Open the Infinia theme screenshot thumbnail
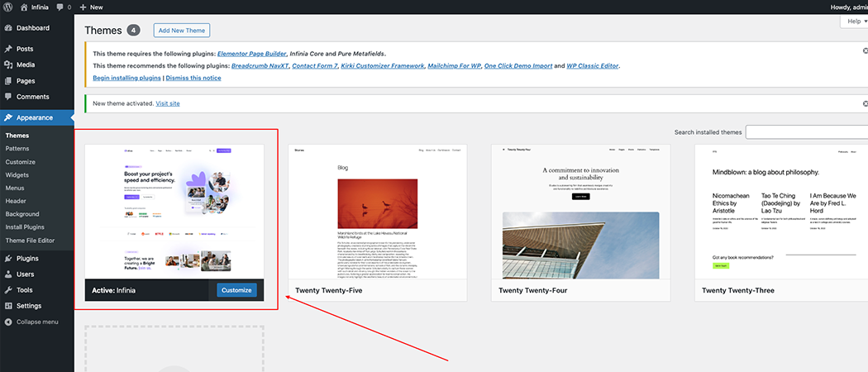The image size is (868, 372). pyautogui.click(x=174, y=212)
